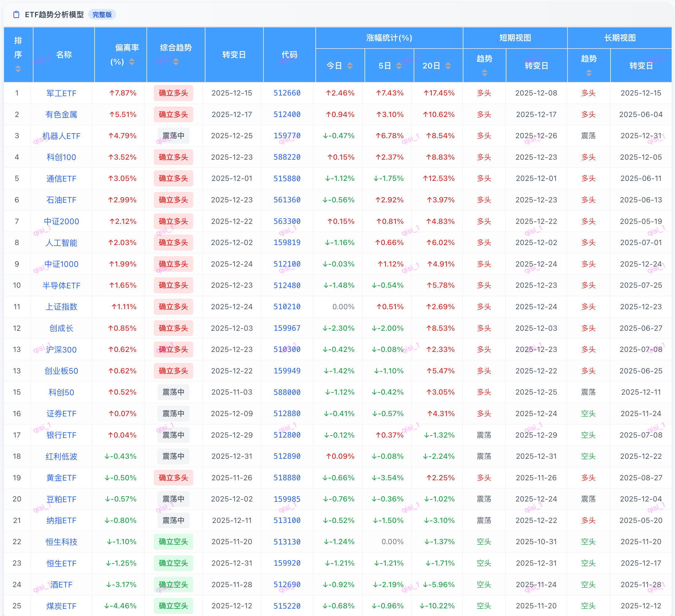Open the 军工ETF link

pos(61,93)
